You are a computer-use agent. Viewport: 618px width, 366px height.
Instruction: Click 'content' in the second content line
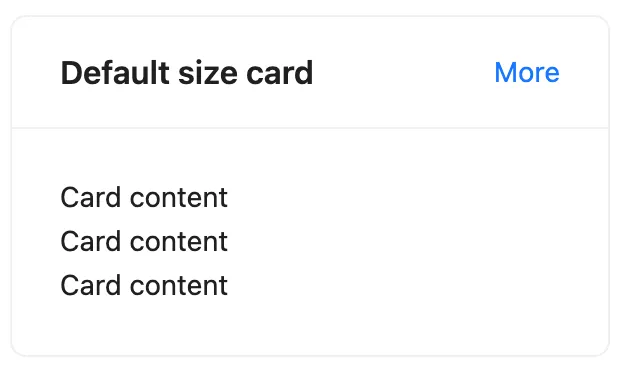click(179, 242)
